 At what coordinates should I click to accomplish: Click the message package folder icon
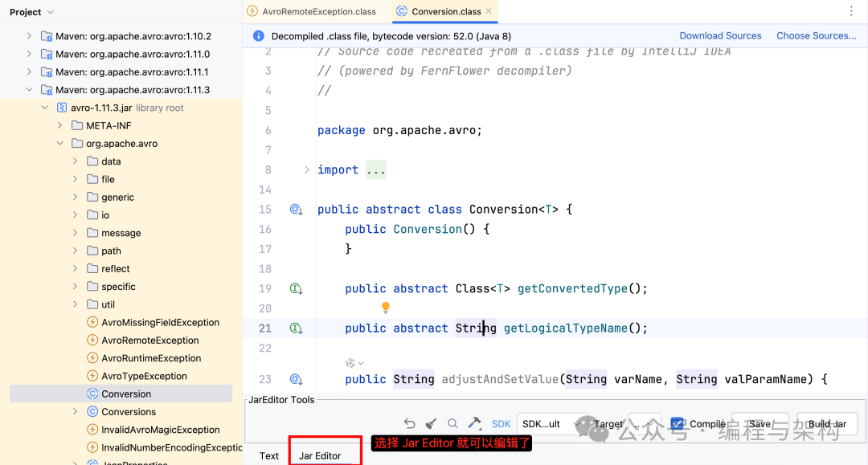(92, 233)
